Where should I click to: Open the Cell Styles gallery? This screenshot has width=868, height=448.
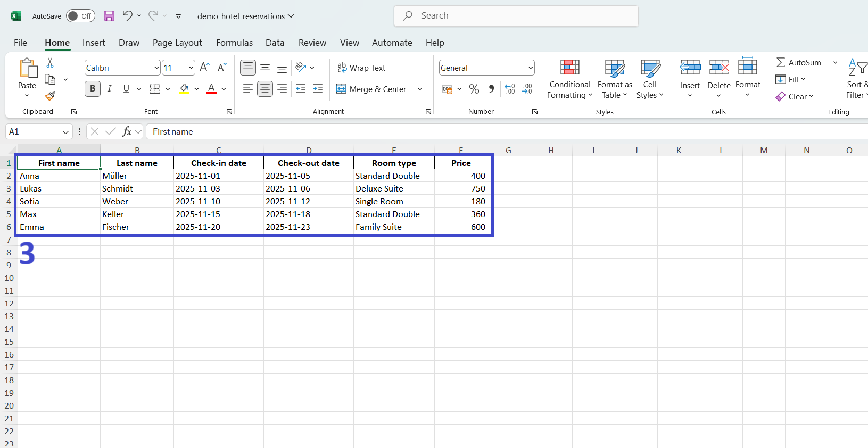coord(650,79)
